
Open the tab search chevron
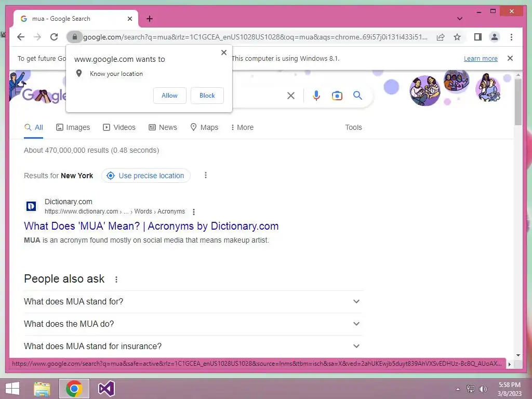(x=459, y=19)
